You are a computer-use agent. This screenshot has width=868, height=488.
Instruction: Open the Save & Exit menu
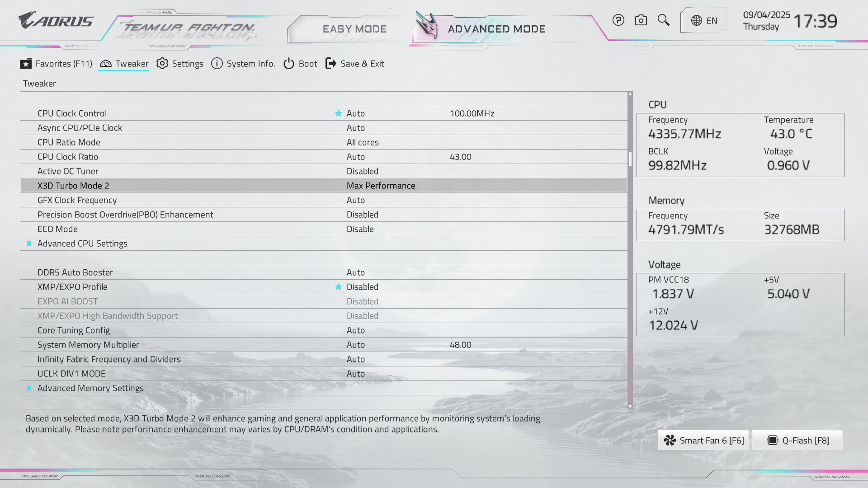coord(355,64)
